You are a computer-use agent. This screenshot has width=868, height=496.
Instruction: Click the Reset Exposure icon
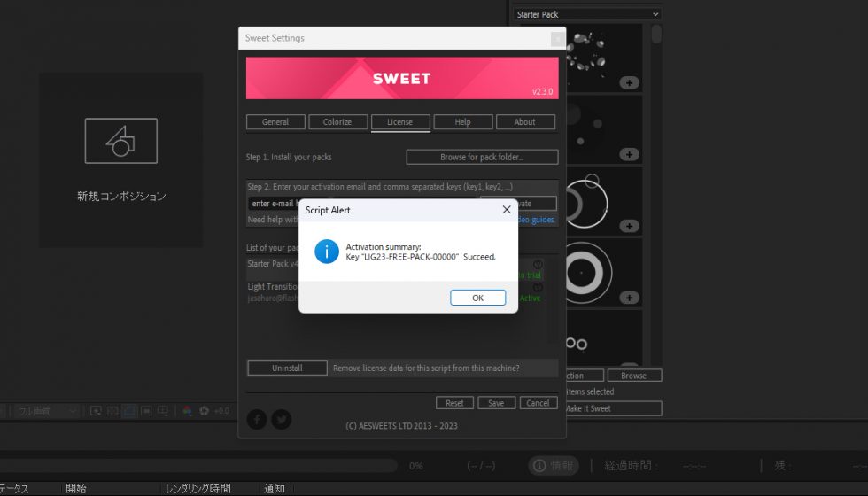coord(205,411)
